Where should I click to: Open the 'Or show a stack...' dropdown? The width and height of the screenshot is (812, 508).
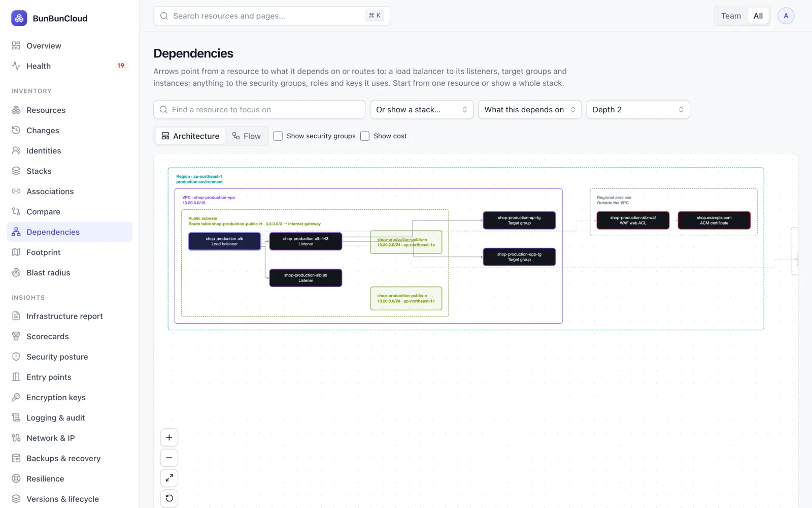422,110
